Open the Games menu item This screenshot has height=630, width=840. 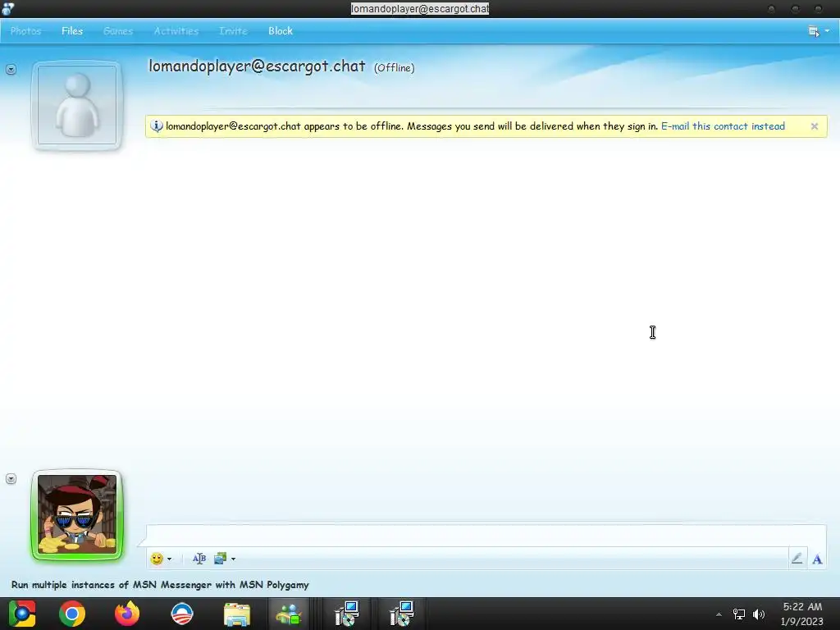[118, 31]
